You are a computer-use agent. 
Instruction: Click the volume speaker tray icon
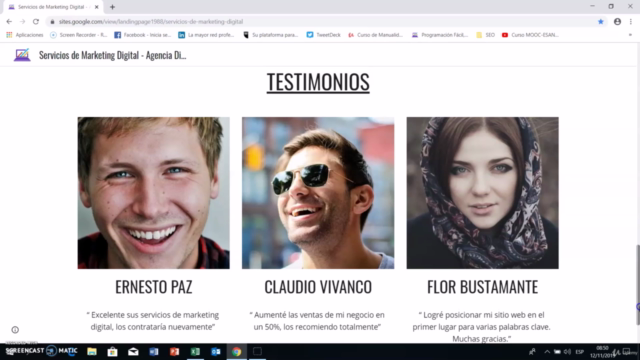[567, 352]
